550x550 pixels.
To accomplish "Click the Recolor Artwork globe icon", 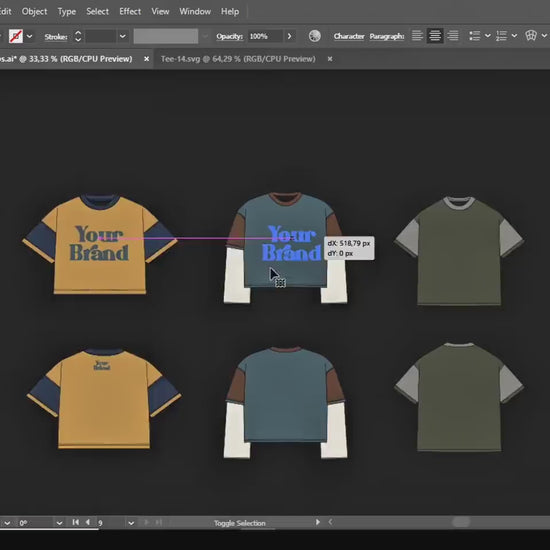I will [x=315, y=36].
